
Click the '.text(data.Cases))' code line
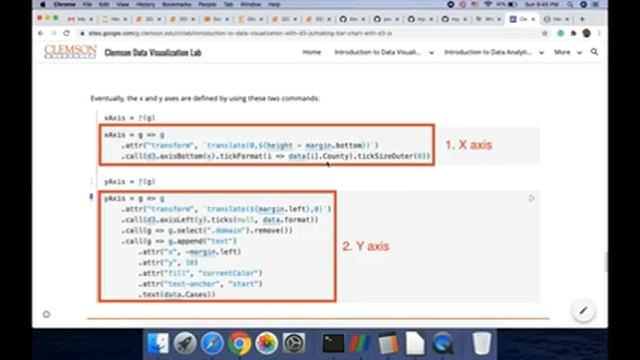pos(177,294)
